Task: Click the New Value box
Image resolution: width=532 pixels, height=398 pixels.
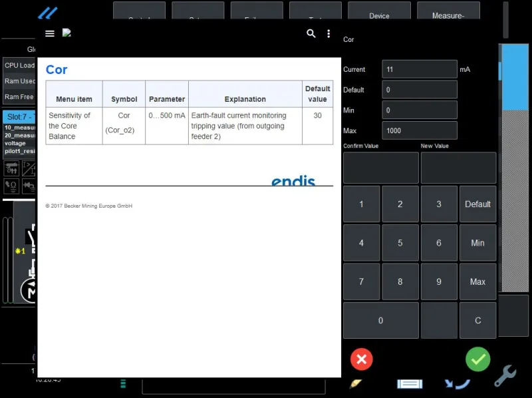Action: [x=458, y=168]
